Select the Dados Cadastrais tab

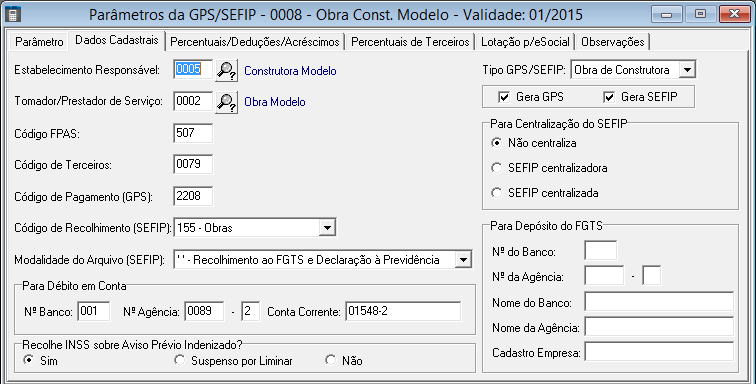pos(117,41)
